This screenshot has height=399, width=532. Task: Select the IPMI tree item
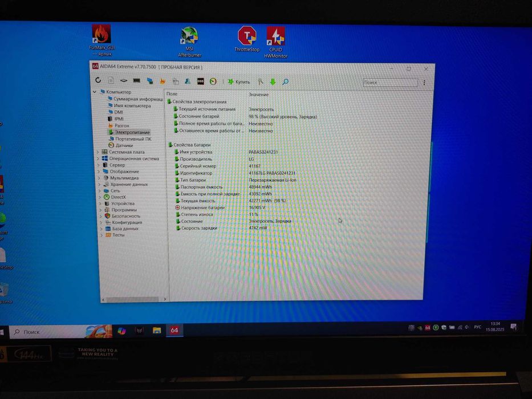(x=115, y=119)
